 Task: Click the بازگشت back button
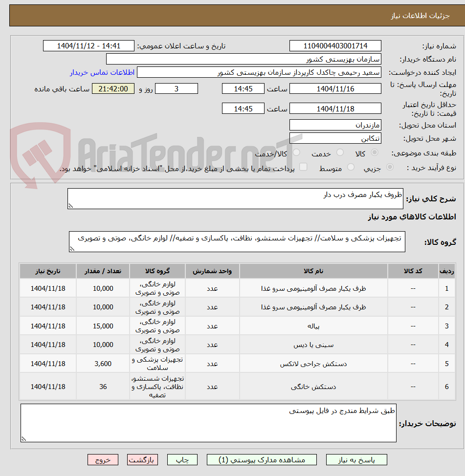[142, 460]
